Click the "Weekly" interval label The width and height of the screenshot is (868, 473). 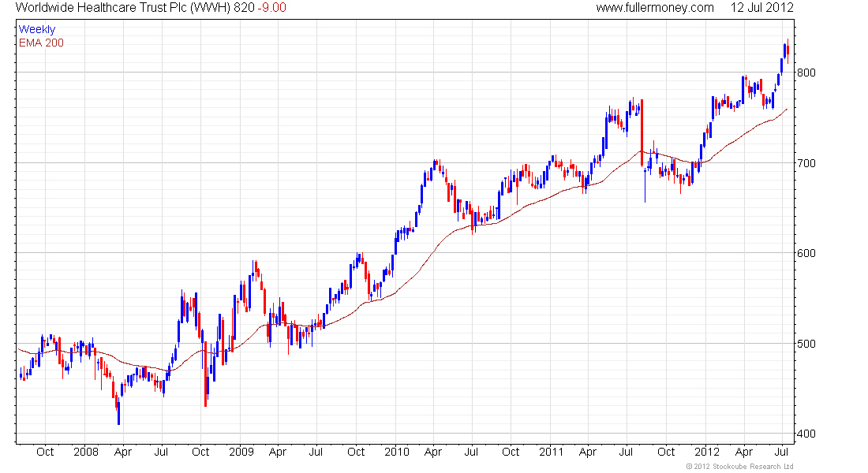pos(37,29)
